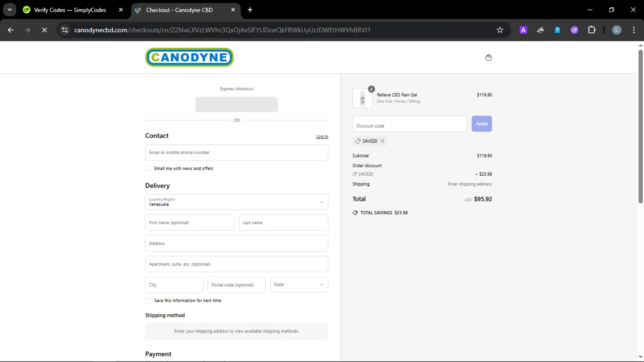Image resolution: width=644 pixels, height=362 pixels.
Task: Focus the City field
Action: 174,285
